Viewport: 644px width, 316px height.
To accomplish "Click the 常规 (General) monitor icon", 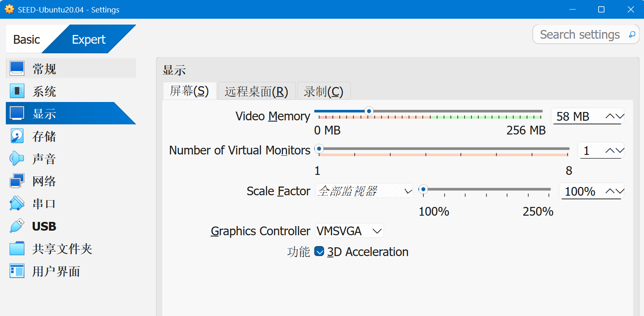I will tap(17, 68).
